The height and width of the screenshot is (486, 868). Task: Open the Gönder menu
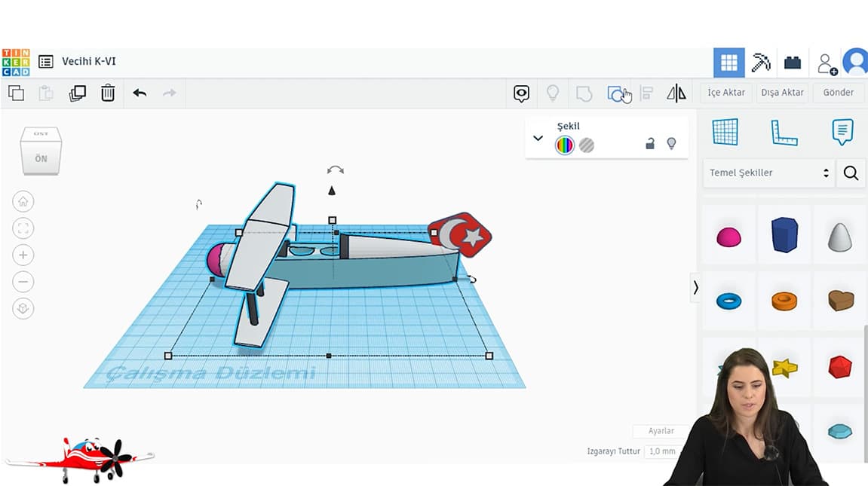(838, 93)
